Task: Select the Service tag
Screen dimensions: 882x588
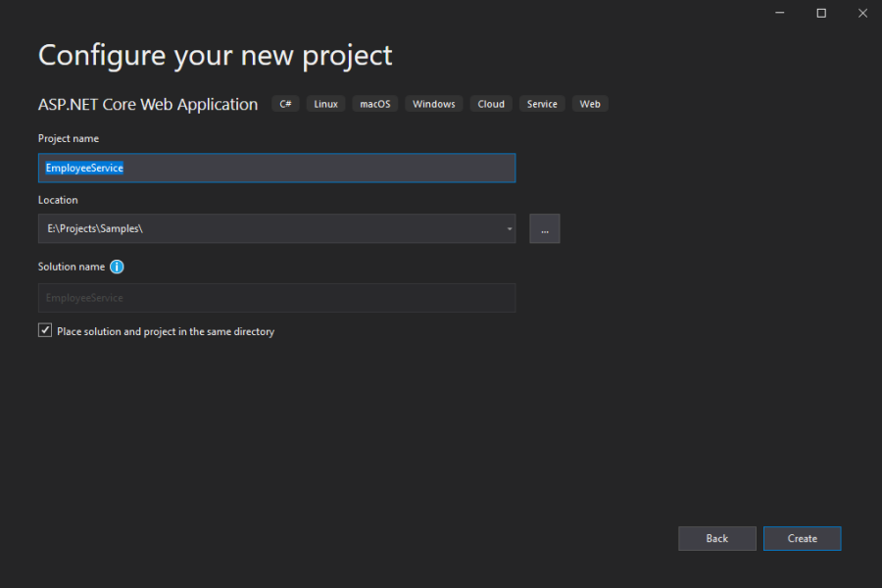Action: coord(542,104)
